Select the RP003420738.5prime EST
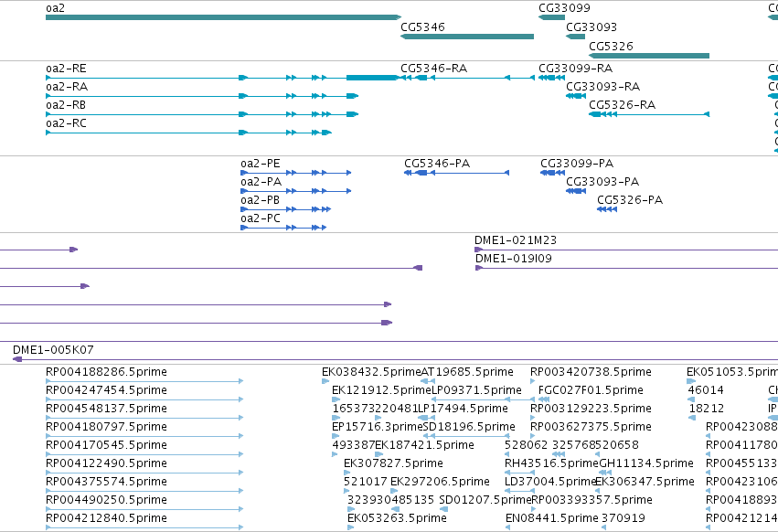Viewport: 778px width, 532px height. coord(532,381)
